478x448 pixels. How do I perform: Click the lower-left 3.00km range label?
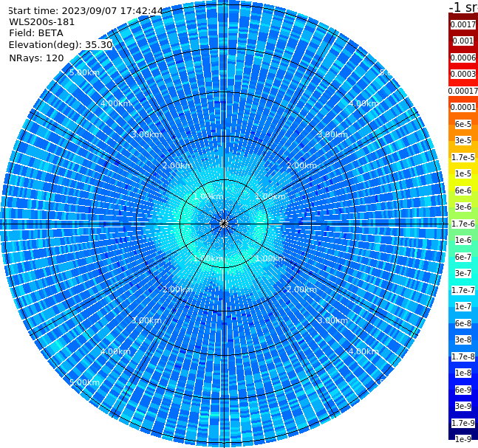click(146, 320)
